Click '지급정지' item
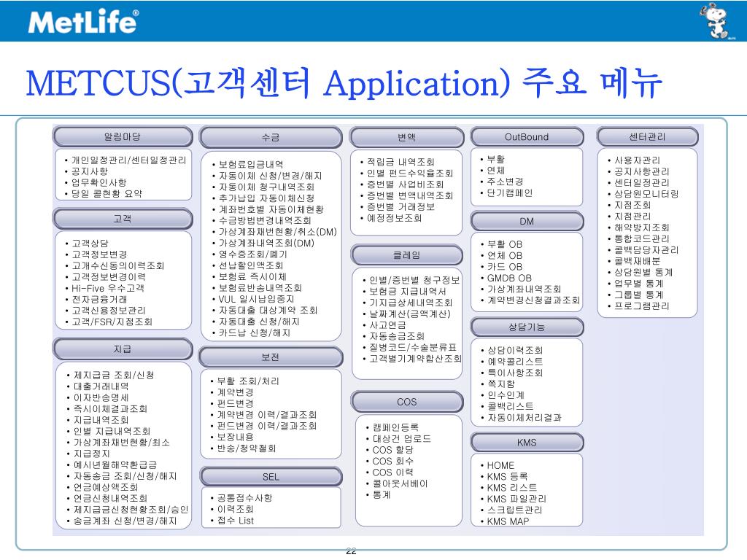The image size is (747, 560). point(91,454)
